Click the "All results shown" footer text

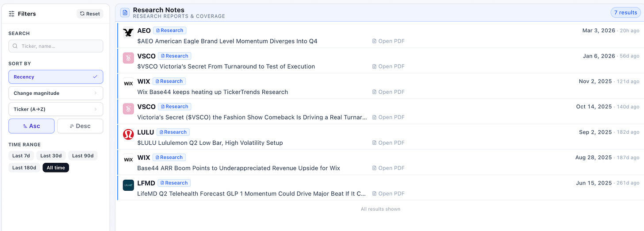tap(380, 209)
